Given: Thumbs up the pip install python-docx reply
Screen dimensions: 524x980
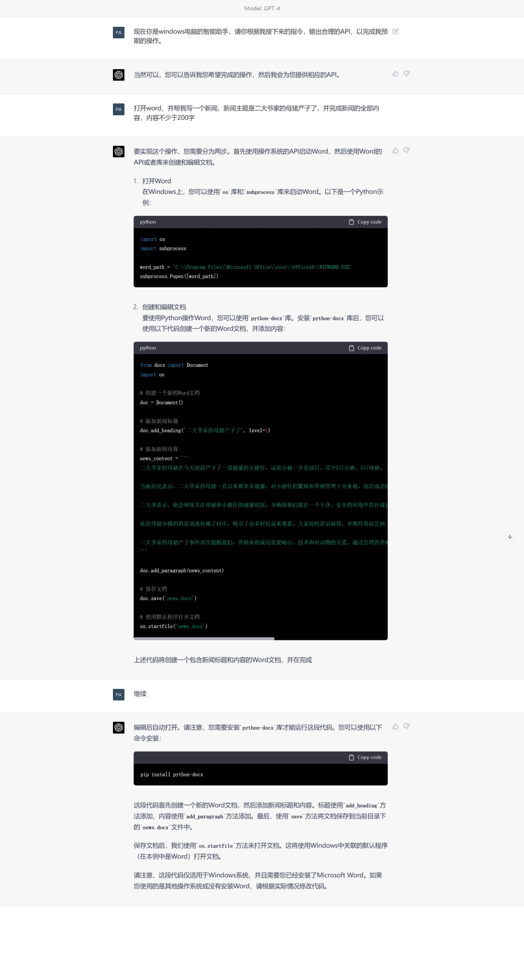Looking at the screenshot, I should click(x=395, y=727).
